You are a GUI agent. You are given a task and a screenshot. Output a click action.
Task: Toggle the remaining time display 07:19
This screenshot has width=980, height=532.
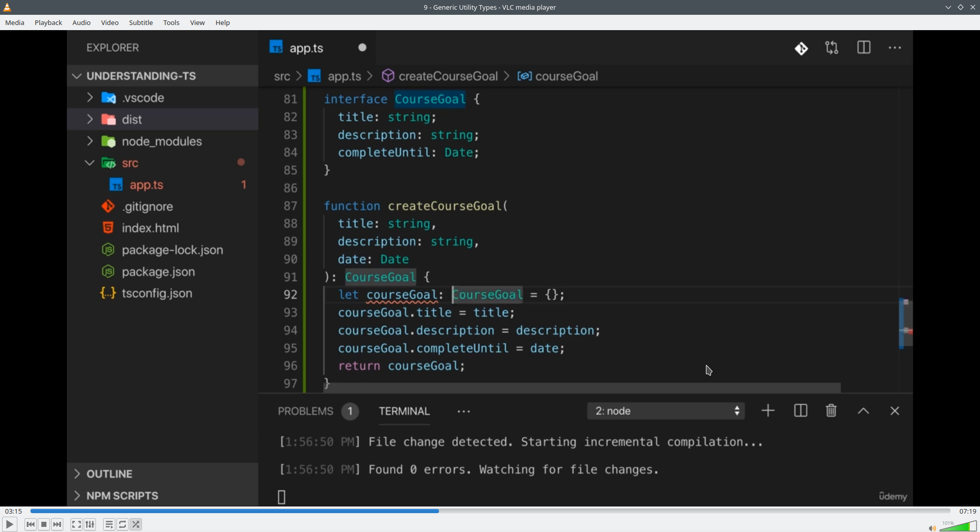(x=967, y=511)
